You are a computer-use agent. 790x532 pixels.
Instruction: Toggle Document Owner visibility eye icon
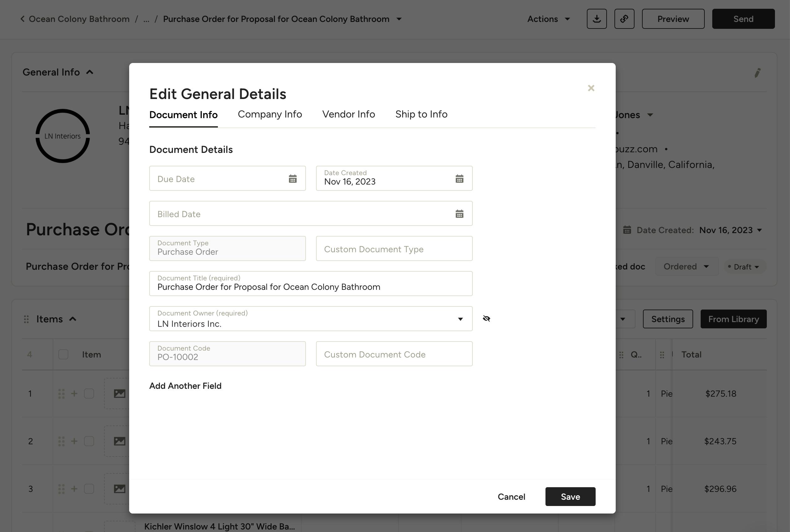[x=486, y=319]
